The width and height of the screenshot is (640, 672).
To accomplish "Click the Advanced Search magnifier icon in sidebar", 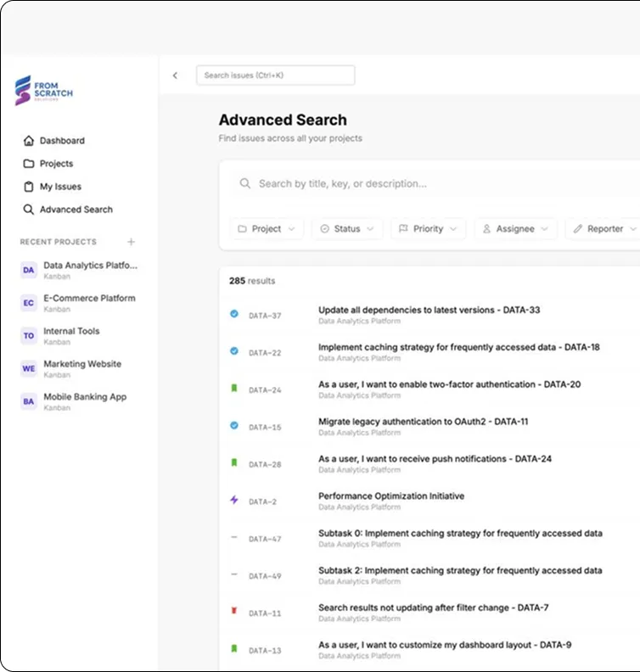I will 29,210.
